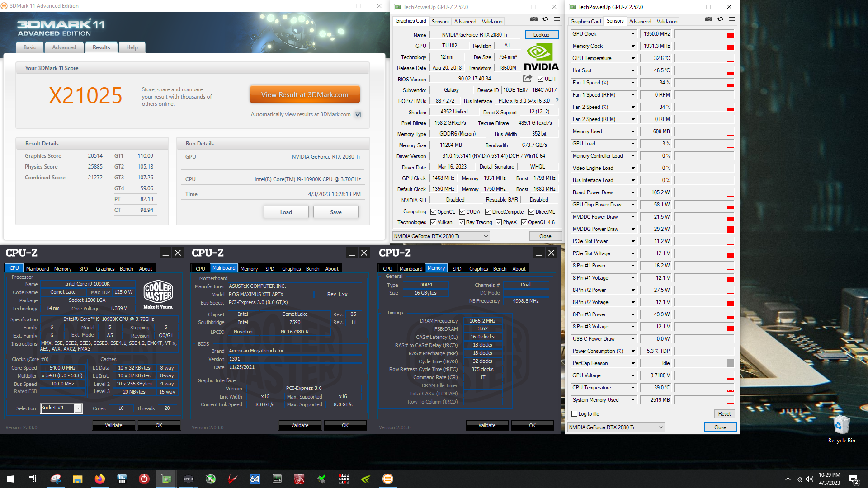
Task: Open Windows Start menu
Action: pos(11,479)
